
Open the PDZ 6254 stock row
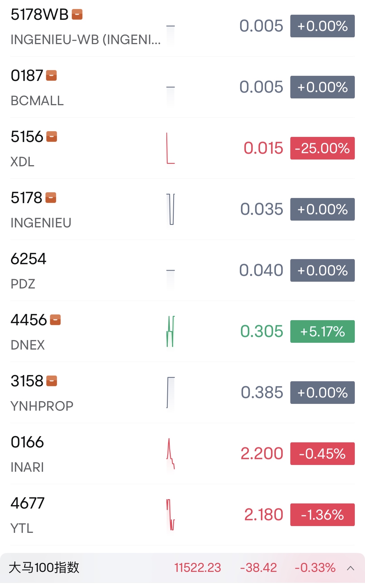pos(182,270)
